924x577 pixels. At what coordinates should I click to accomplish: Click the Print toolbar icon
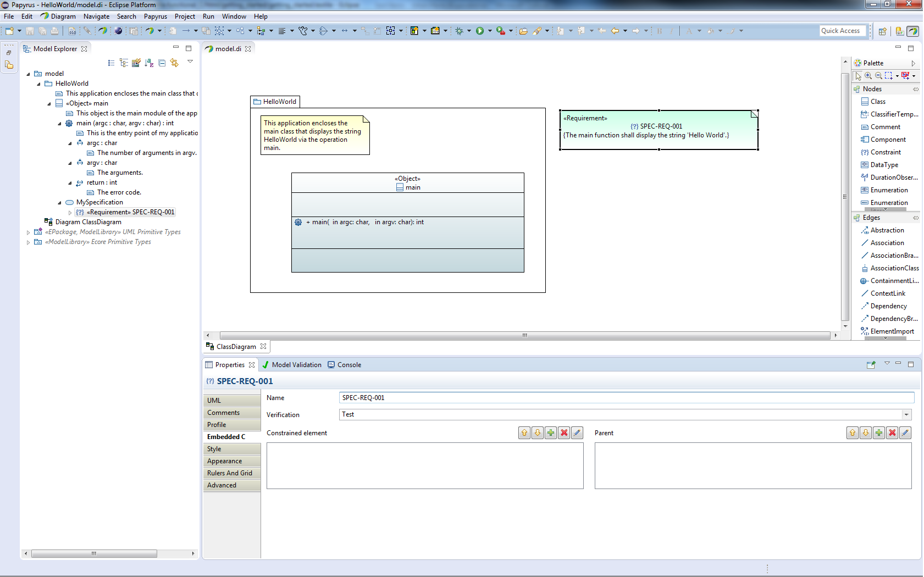click(x=54, y=31)
